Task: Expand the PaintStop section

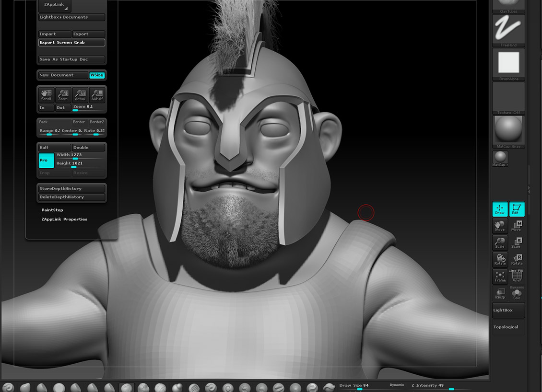Action: click(x=53, y=209)
